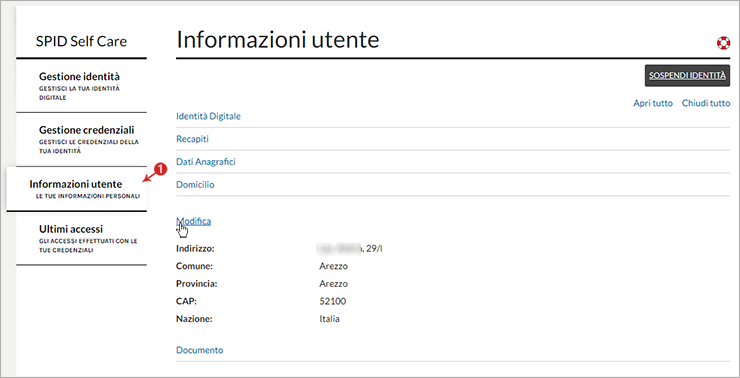
Task: Click the Chiudi tutto link
Action: click(706, 103)
